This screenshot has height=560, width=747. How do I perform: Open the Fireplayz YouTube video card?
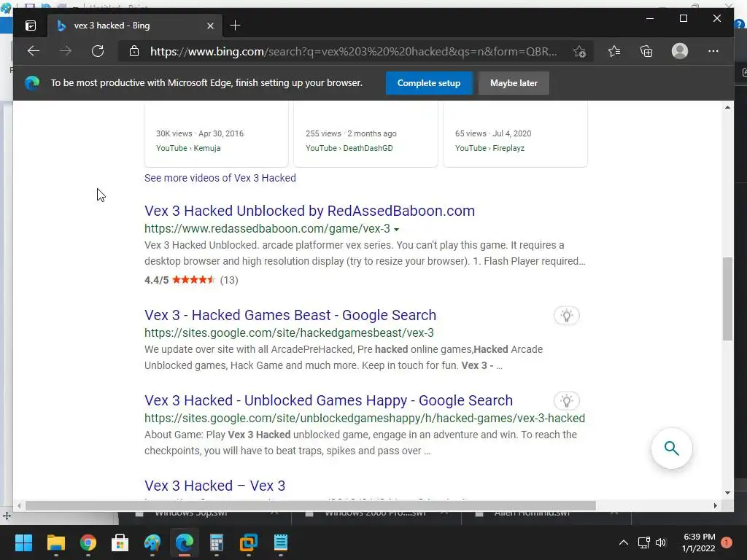(x=515, y=134)
